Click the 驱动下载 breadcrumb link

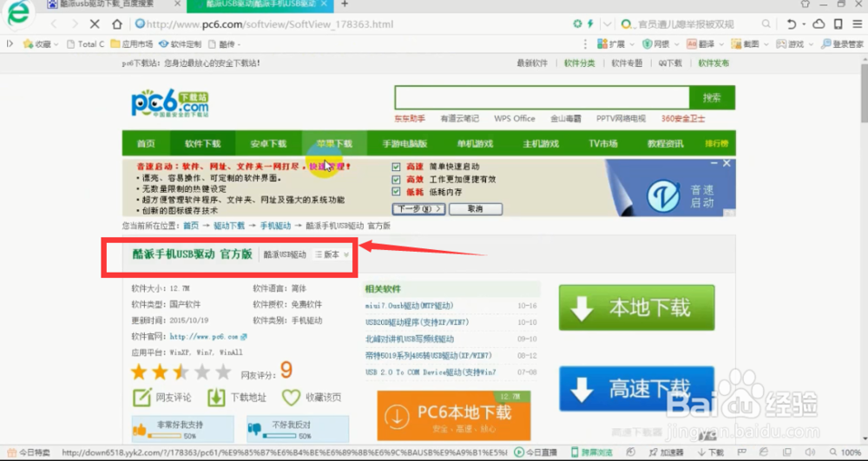pyautogui.click(x=229, y=226)
